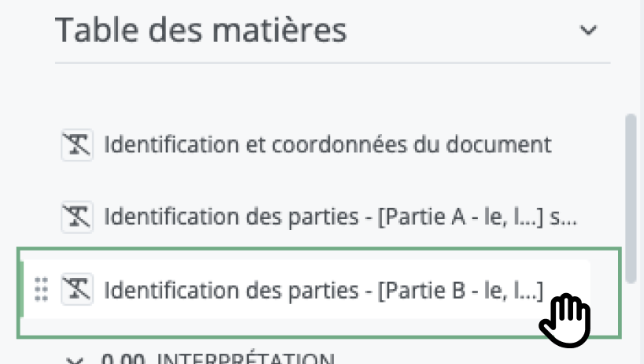The height and width of the screenshot is (364, 644).
Task: Click blank white space in the Partie B row
Action: point(565,272)
